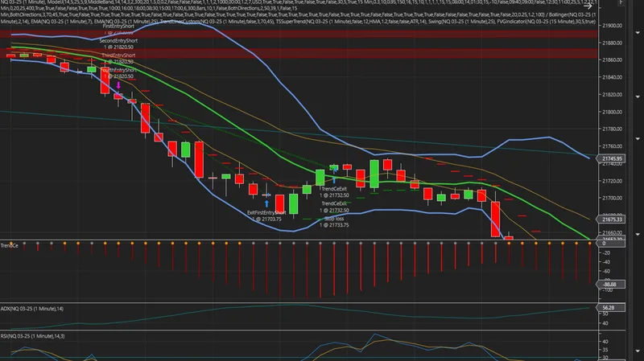644x361 pixels.
Task: Click the 21700.00 price axis label
Action: pos(612,198)
